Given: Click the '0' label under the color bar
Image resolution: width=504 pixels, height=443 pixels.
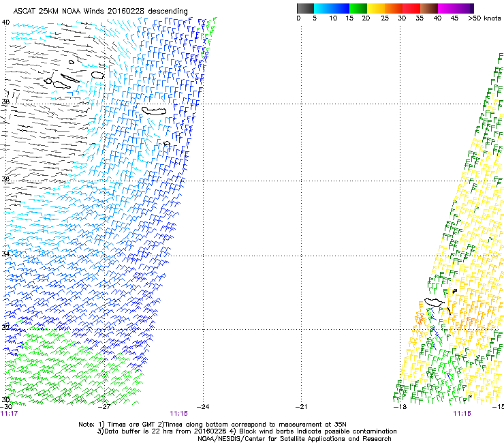Looking at the screenshot, I should pos(298,18).
